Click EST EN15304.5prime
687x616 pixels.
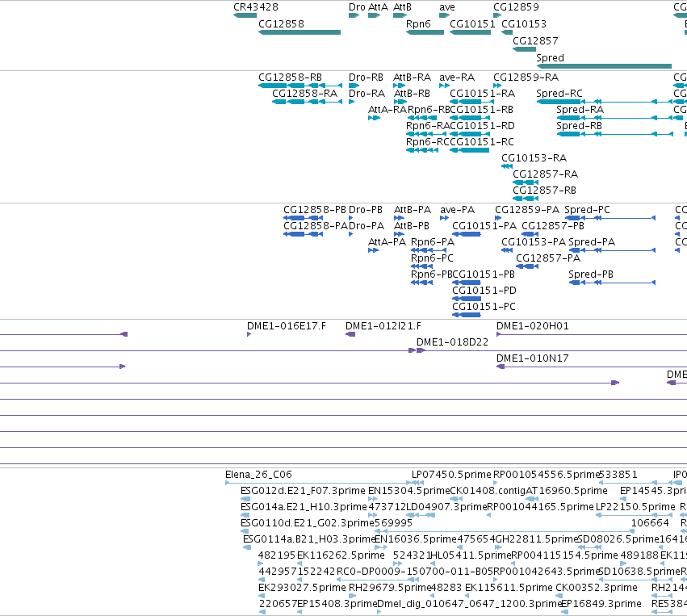click(x=372, y=499)
